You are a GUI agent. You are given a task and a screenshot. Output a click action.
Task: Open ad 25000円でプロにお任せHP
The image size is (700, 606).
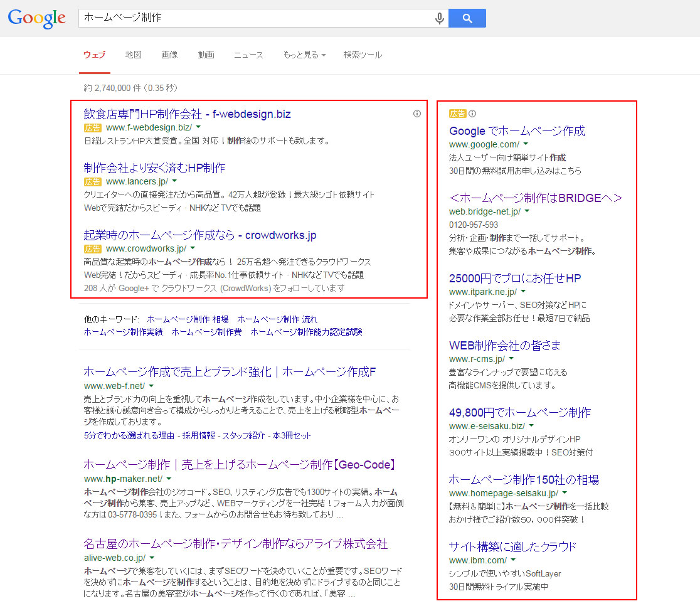pyautogui.click(x=515, y=278)
